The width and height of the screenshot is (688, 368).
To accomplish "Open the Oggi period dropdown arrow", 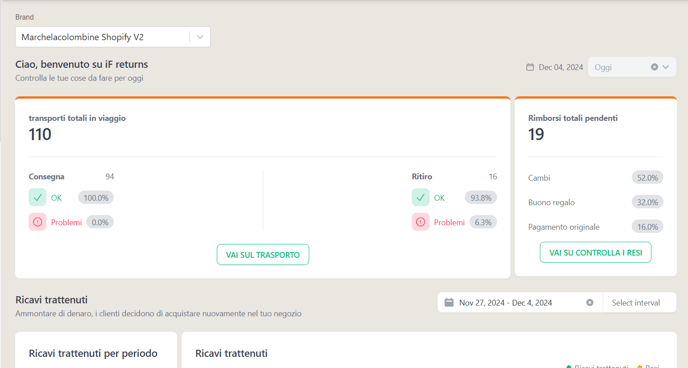I will coord(666,67).
